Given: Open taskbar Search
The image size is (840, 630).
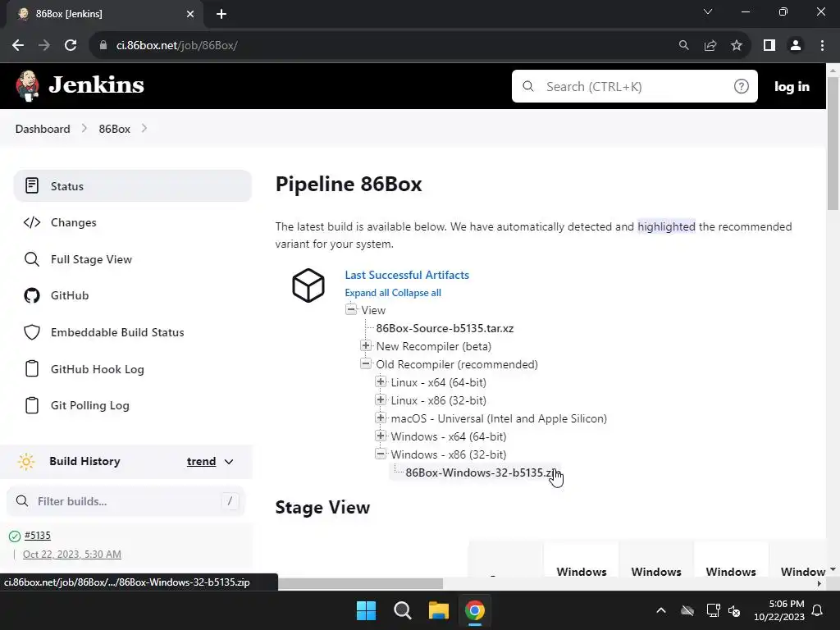Looking at the screenshot, I should click(402, 610).
